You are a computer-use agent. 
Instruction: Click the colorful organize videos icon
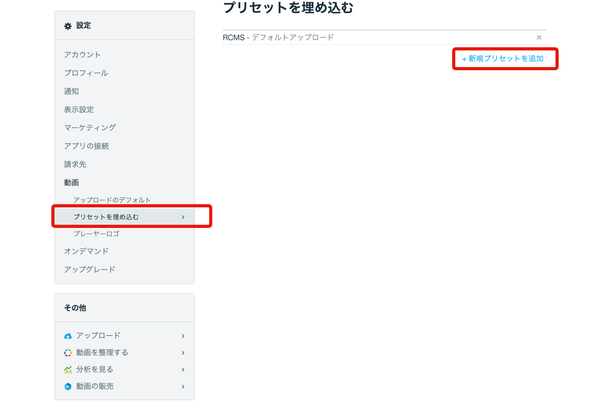tap(68, 353)
